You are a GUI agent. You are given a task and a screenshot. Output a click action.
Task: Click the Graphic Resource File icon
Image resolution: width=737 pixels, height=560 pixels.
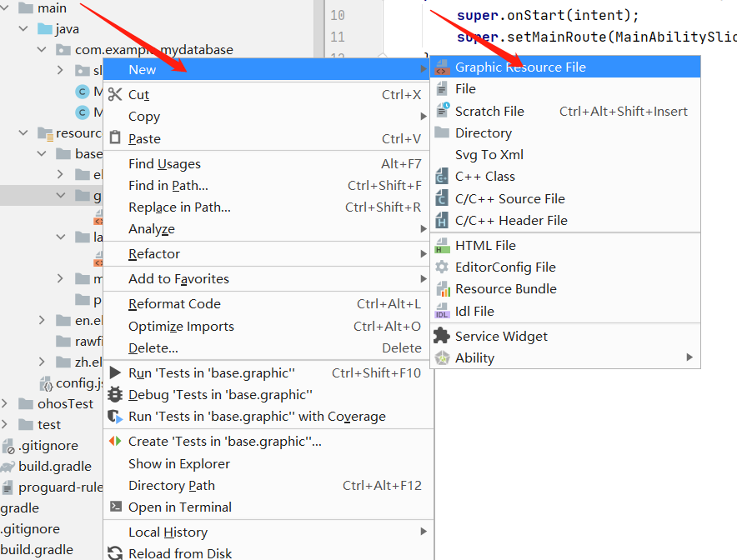pyautogui.click(x=442, y=67)
